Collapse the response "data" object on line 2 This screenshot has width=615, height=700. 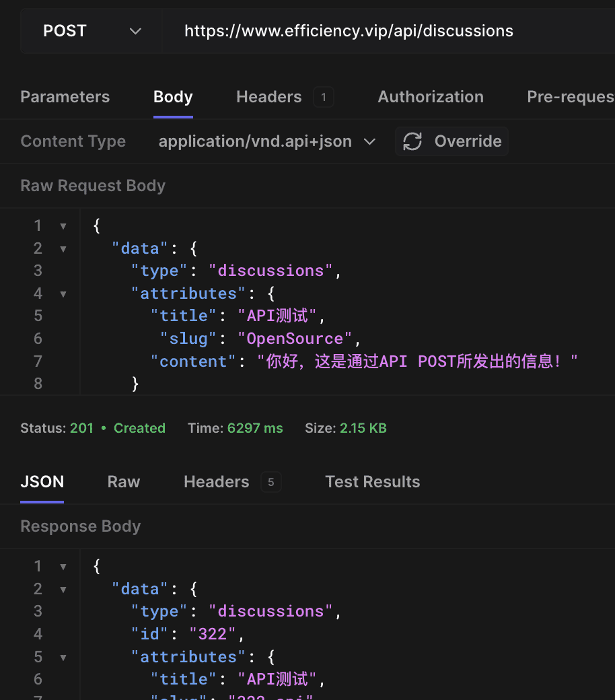(x=63, y=590)
